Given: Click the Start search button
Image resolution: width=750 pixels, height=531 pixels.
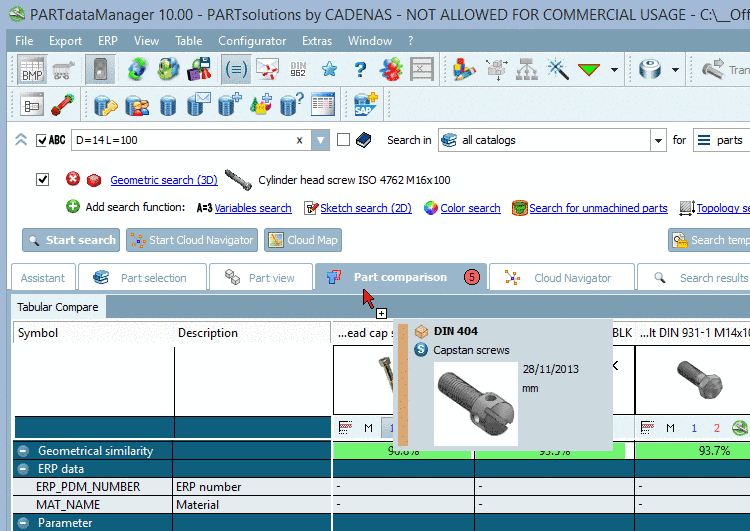Looking at the screenshot, I should click(71, 240).
